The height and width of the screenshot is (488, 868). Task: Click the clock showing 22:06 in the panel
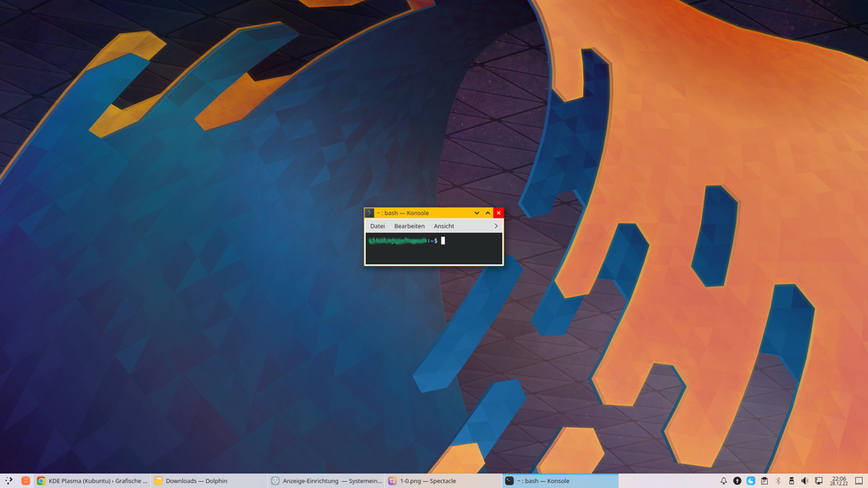click(x=838, y=480)
